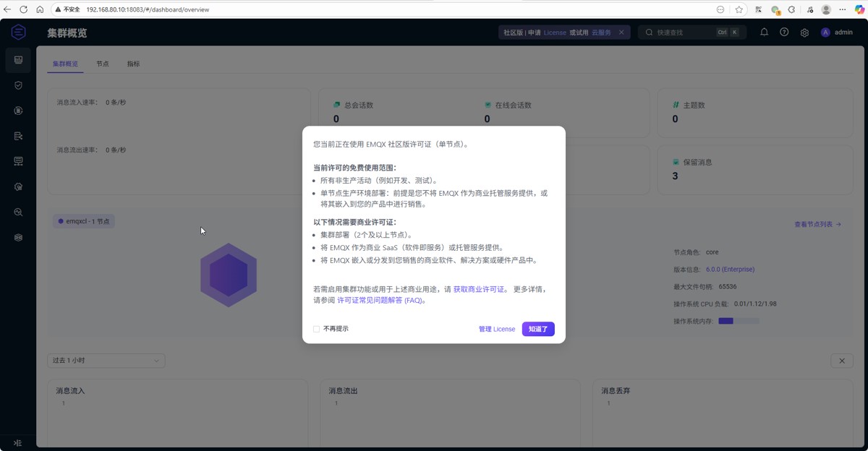Click the 节点角色 core text
Image resolution: width=868 pixels, height=451 pixels.
click(x=712, y=252)
